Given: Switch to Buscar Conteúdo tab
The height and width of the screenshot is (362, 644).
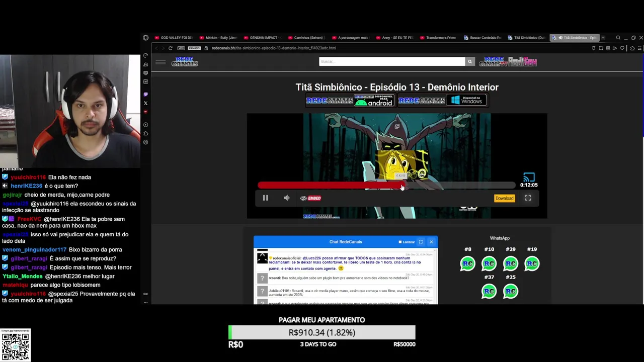Looking at the screenshot, I should [483, 38].
